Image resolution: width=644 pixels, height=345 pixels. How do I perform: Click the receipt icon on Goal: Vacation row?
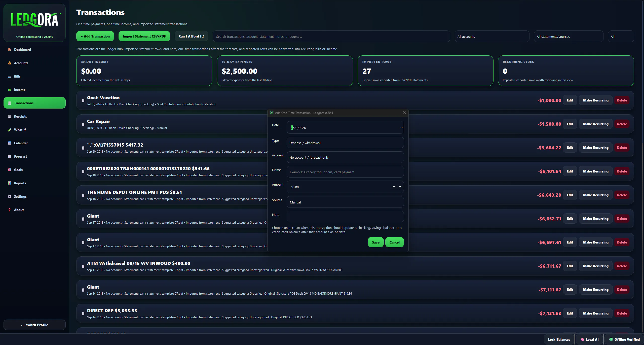(x=83, y=100)
